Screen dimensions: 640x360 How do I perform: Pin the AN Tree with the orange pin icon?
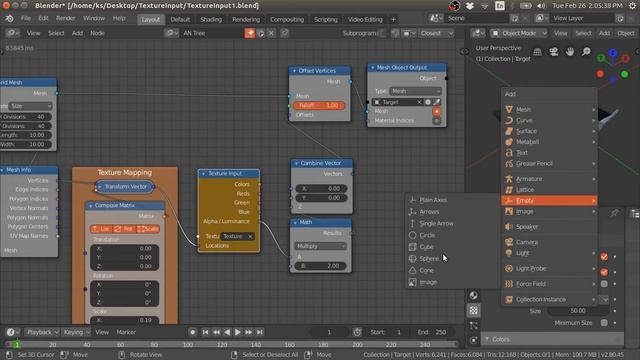(249, 33)
